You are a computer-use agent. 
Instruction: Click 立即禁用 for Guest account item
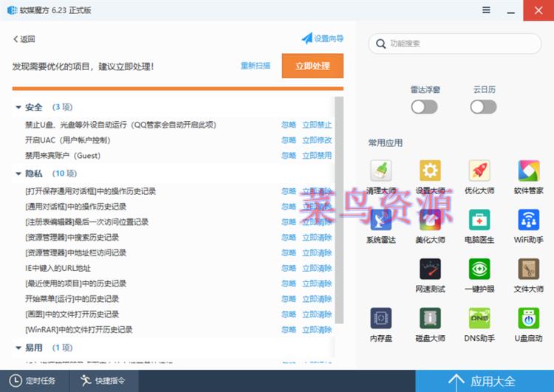317,155
